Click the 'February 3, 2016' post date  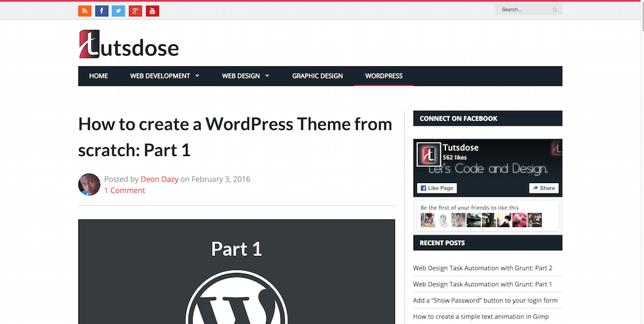click(221, 179)
